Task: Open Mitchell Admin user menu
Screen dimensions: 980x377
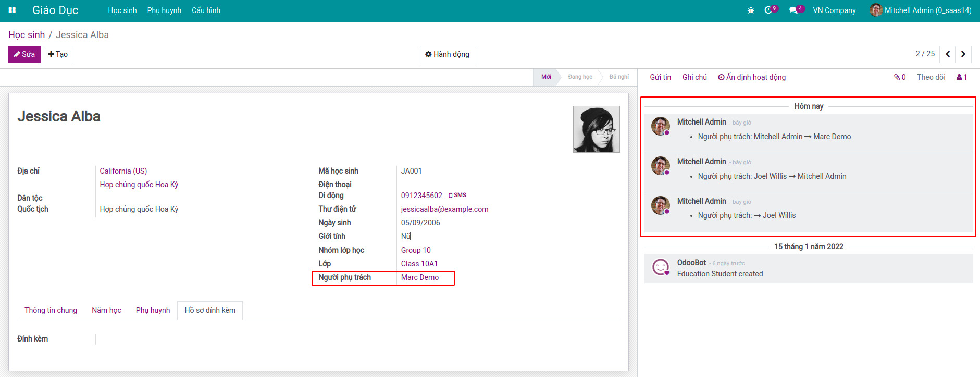Action: tap(921, 10)
